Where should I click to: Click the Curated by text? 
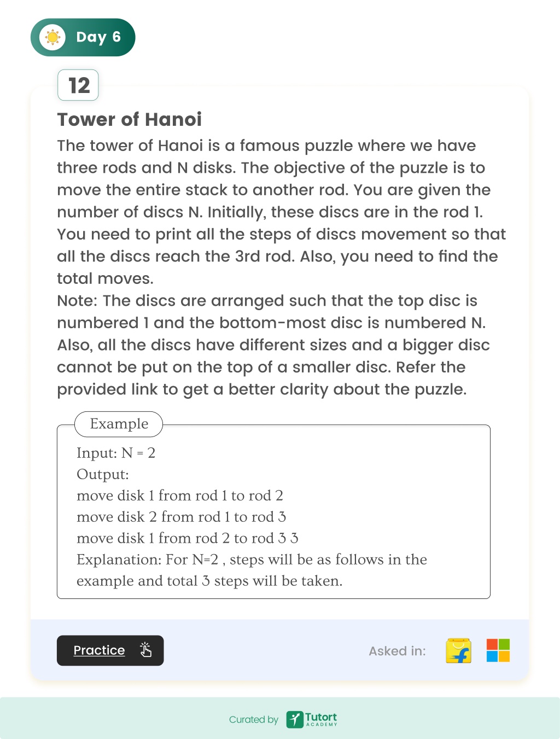(x=254, y=720)
